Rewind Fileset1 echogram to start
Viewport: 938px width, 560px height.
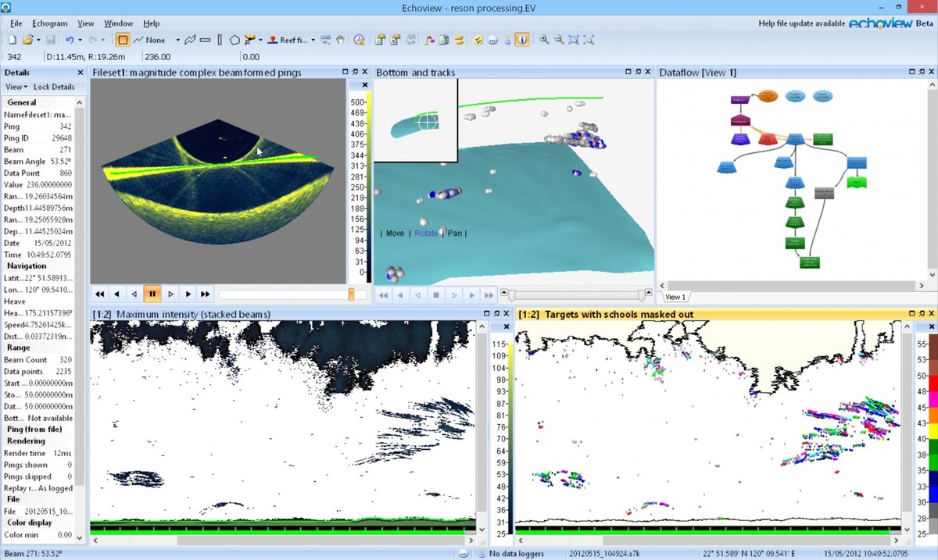tap(100, 294)
